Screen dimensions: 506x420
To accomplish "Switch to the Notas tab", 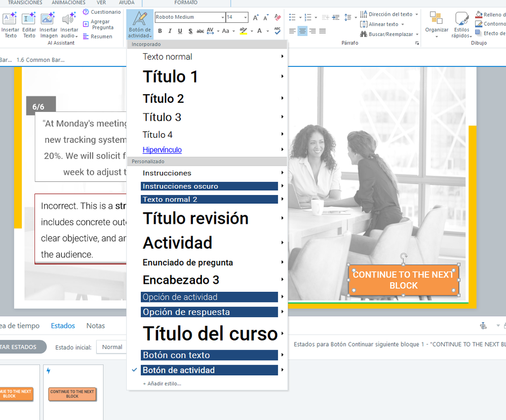I will pyautogui.click(x=95, y=326).
